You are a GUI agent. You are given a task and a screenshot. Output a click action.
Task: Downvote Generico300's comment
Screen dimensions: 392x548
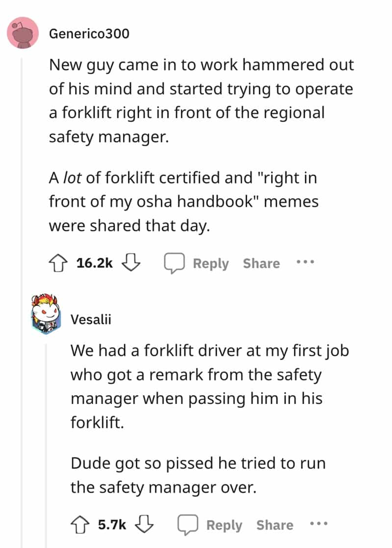tap(131, 263)
